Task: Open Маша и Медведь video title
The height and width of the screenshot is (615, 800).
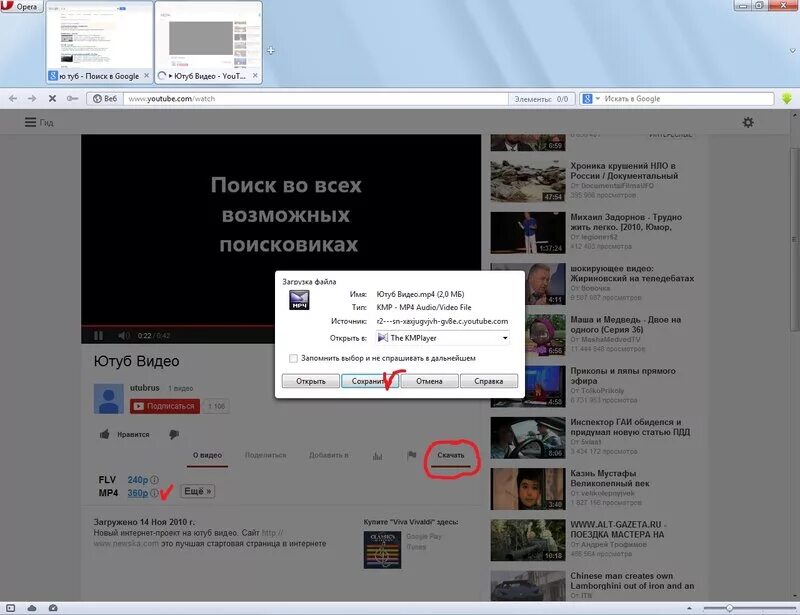Action: pos(626,325)
